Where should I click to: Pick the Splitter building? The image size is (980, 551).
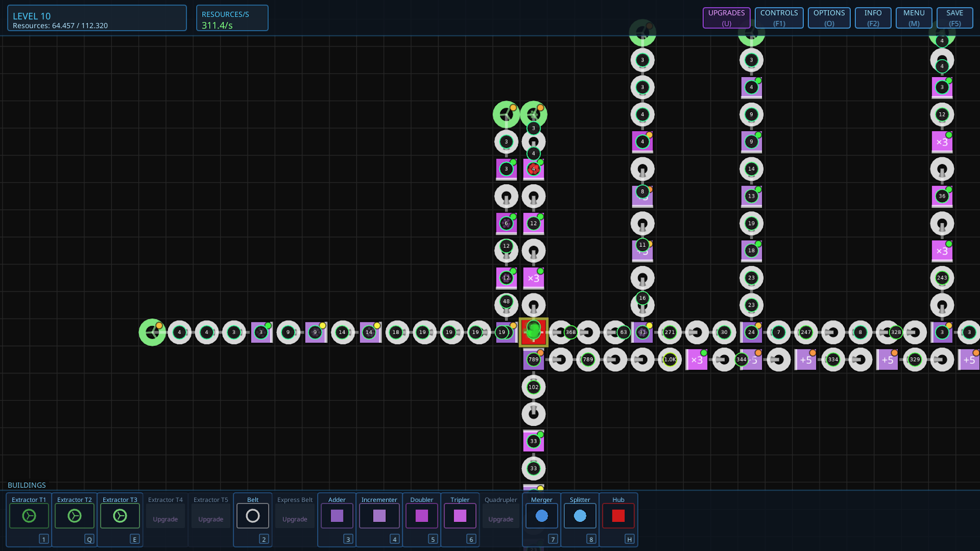(580, 516)
